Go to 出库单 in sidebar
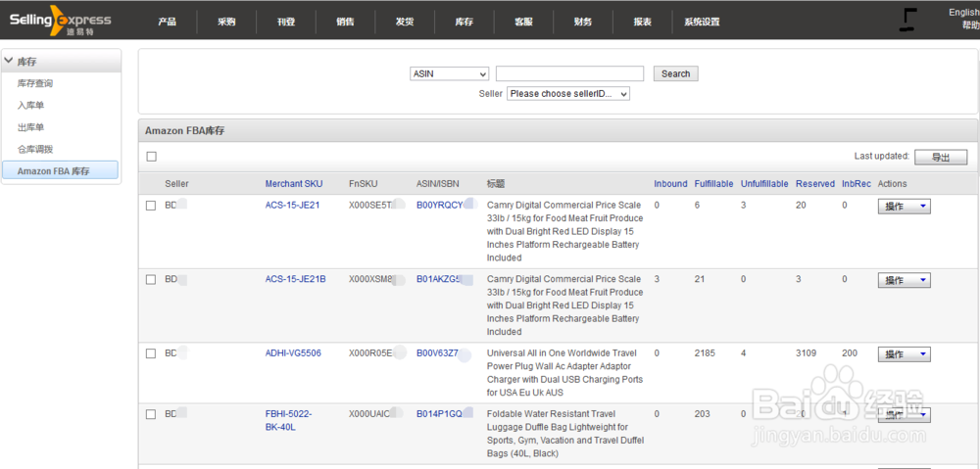Screen dimensions: 980x469 [x=30, y=127]
